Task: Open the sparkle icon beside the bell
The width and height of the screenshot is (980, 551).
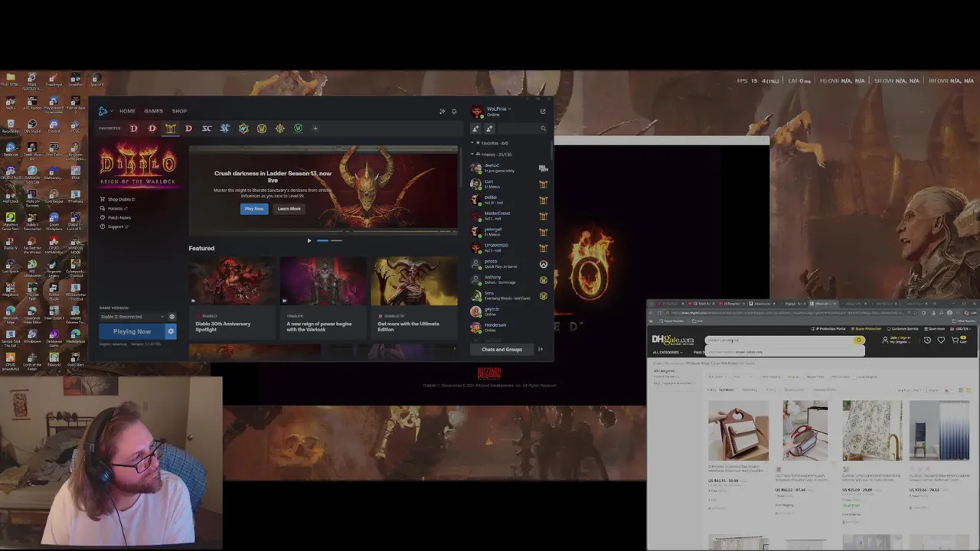Action: coord(442,112)
